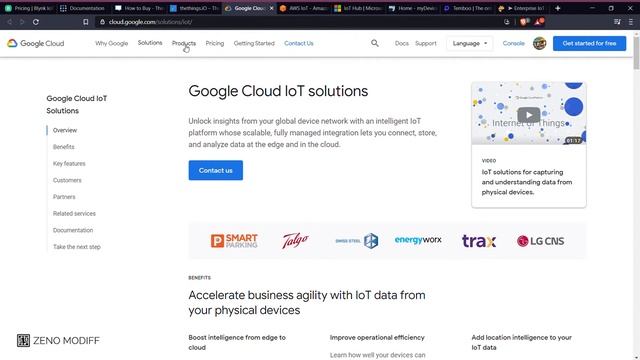Viewport: 640px width, 360px height.
Task: Click 'Improve operational efficiency' heading
Action: pos(377,338)
